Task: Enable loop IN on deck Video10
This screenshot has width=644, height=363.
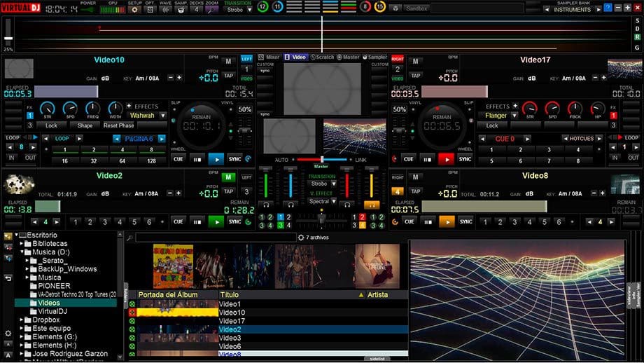Action: pyautogui.click(x=11, y=158)
